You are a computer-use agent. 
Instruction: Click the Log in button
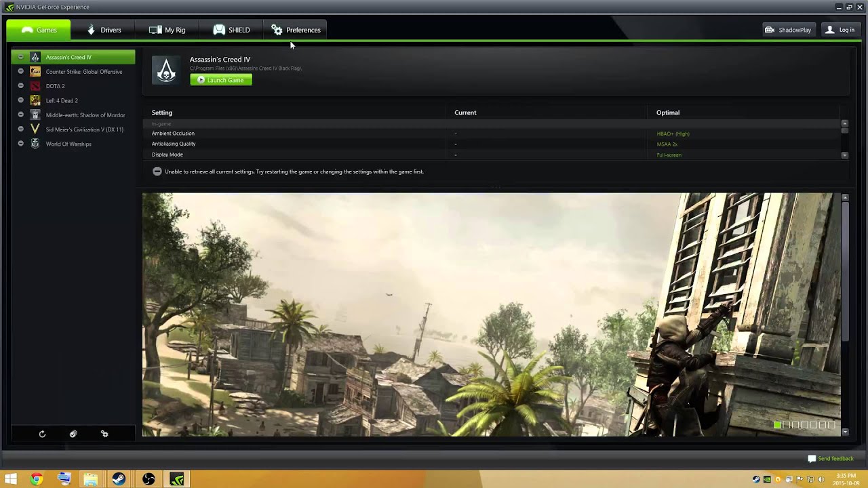(840, 30)
